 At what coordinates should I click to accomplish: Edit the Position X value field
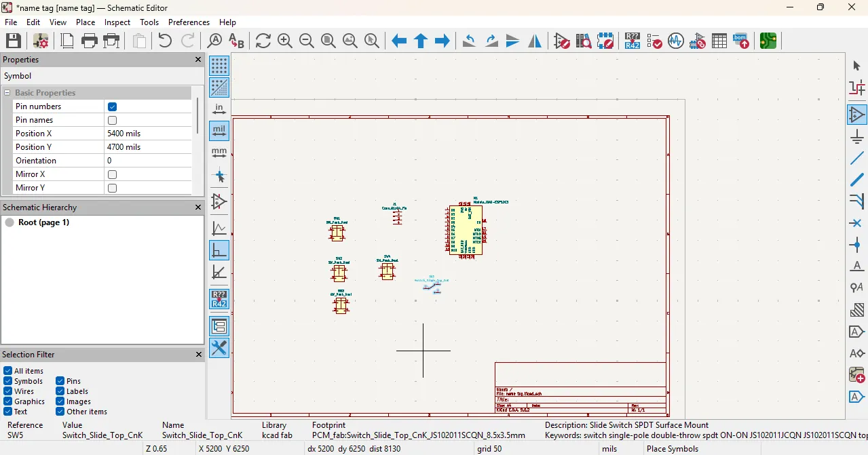click(148, 134)
